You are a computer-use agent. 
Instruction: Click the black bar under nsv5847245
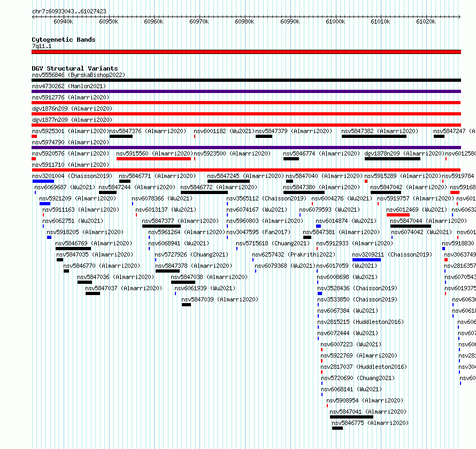tap(228, 181)
